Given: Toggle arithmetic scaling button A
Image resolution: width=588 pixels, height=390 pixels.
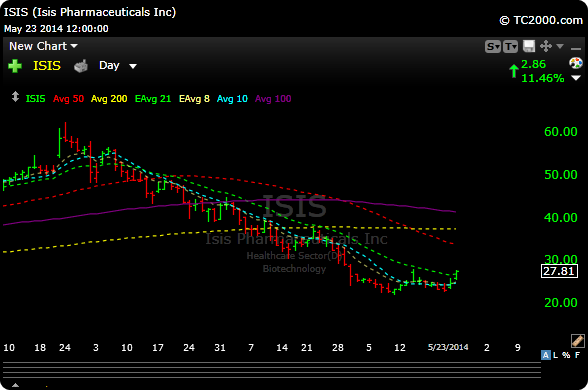Looking at the screenshot, I should point(546,355).
